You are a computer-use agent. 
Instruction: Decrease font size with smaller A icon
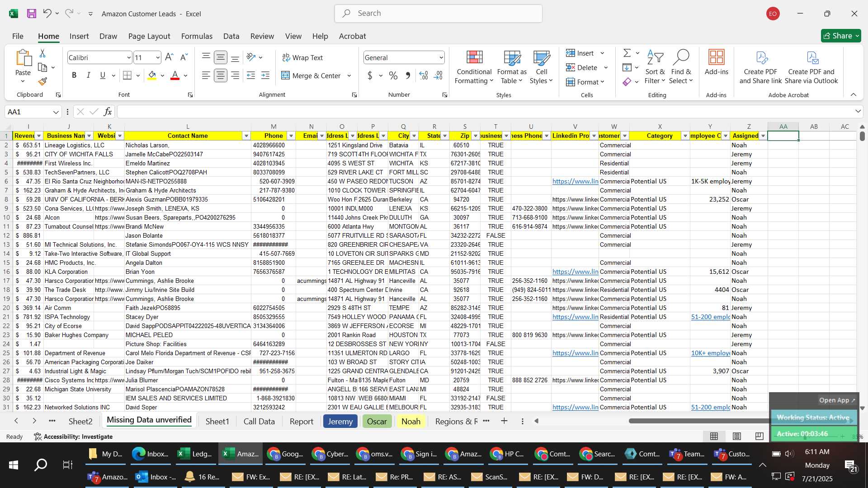(184, 57)
